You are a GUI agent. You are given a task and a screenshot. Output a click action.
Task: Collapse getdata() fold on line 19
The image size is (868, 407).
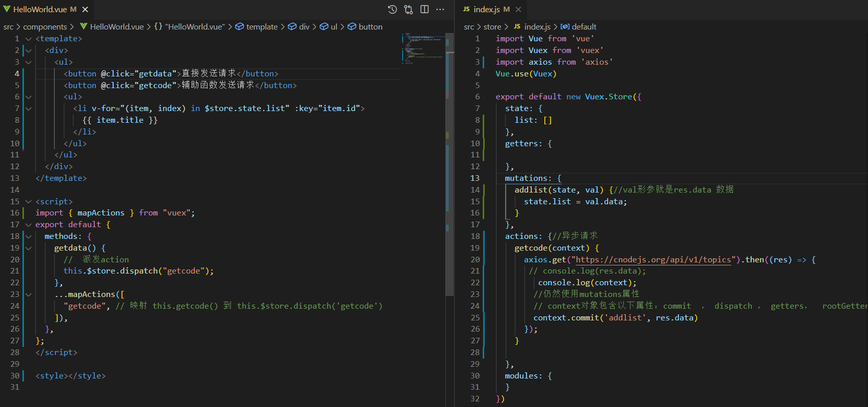[x=29, y=248]
